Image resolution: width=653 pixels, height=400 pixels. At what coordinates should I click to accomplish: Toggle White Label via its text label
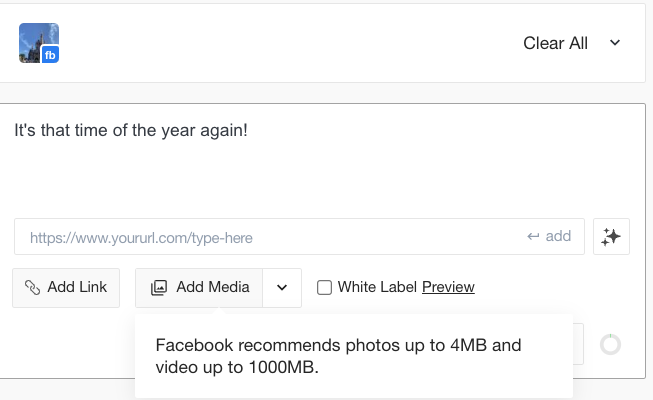[377, 287]
